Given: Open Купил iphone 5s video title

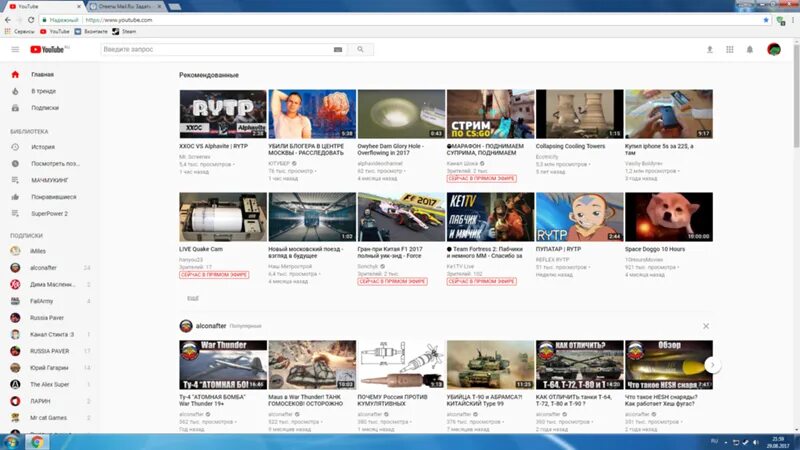Looking at the screenshot, I should (659, 149).
